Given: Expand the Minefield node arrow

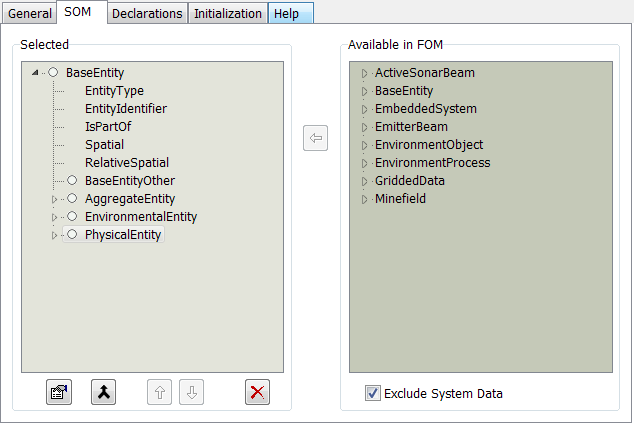Looking at the screenshot, I should pos(364,199).
